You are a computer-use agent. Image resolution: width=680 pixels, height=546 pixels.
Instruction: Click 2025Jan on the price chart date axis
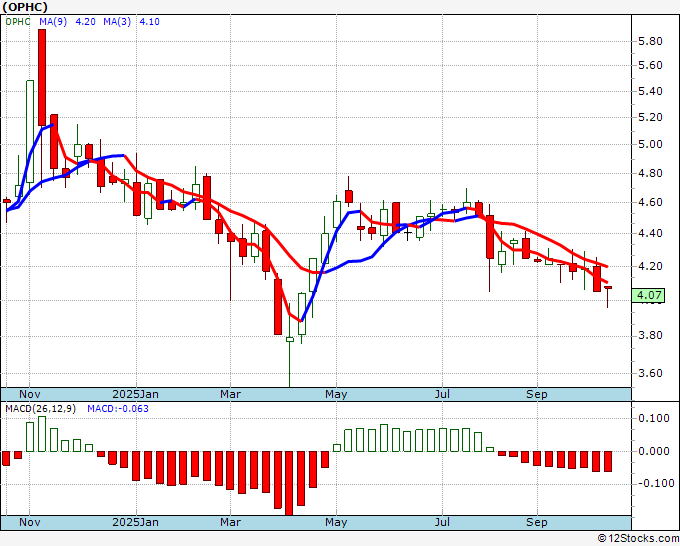coord(135,394)
